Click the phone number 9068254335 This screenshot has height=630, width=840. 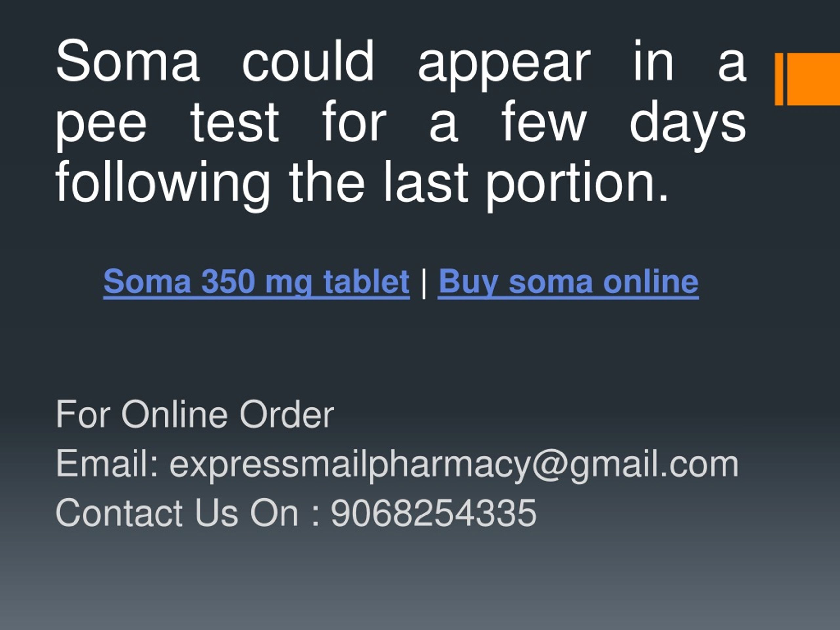coord(433,513)
